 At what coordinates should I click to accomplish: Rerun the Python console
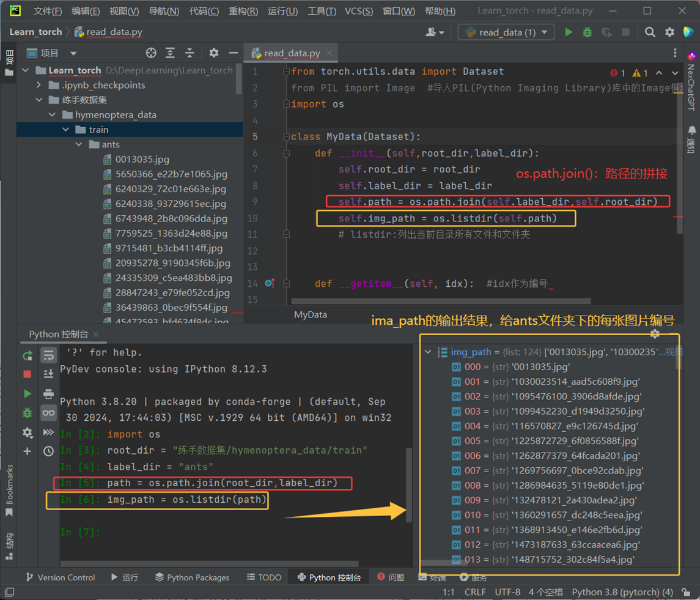pyautogui.click(x=28, y=355)
